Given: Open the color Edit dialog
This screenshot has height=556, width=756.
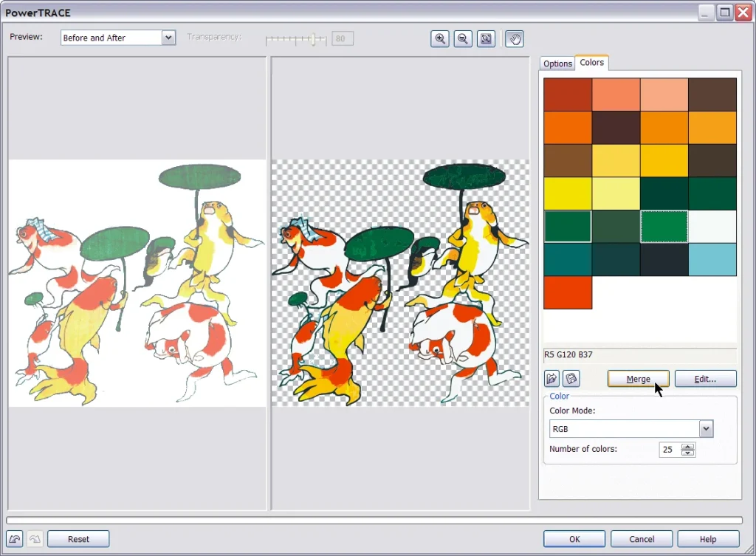Looking at the screenshot, I should pos(705,378).
